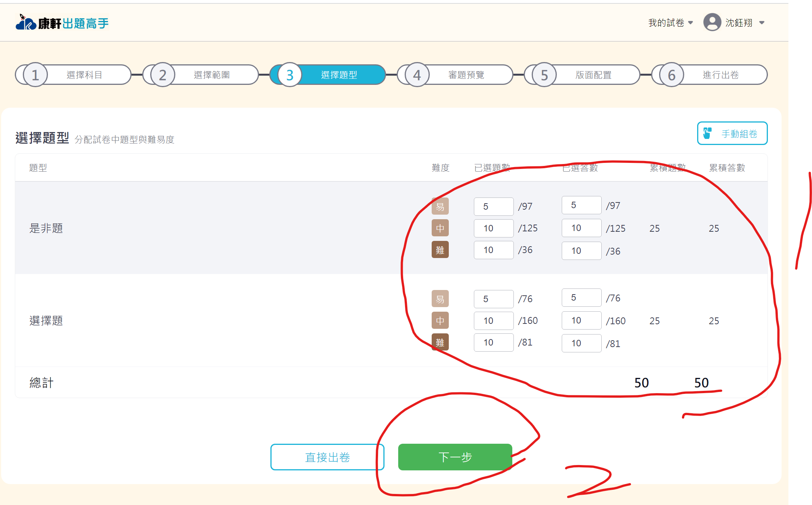The height and width of the screenshot is (505, 812).
Task: Click the 中 difficulty badge for 是非題
Action: (x=440, y=228)
